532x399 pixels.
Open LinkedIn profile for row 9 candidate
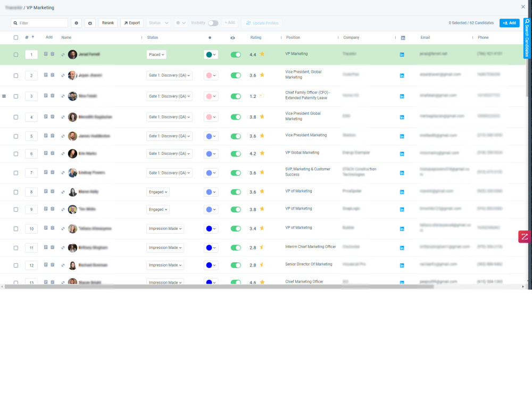[402, 210]
